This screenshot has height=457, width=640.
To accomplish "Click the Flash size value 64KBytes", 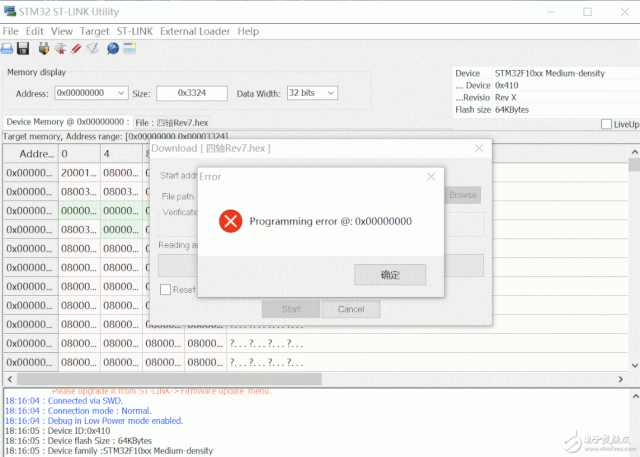I will tap(511, 110).
